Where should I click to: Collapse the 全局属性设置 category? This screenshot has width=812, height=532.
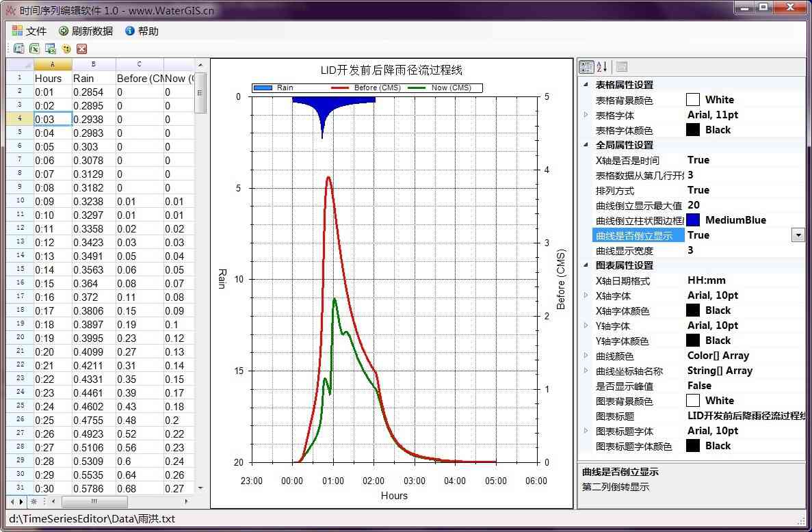tap(586, 145)
